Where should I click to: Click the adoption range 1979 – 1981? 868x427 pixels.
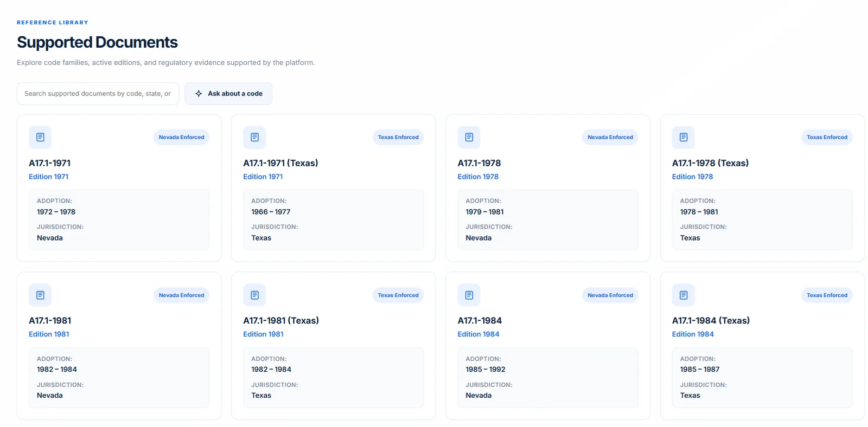pyautogui.click(x=484, y=212)
